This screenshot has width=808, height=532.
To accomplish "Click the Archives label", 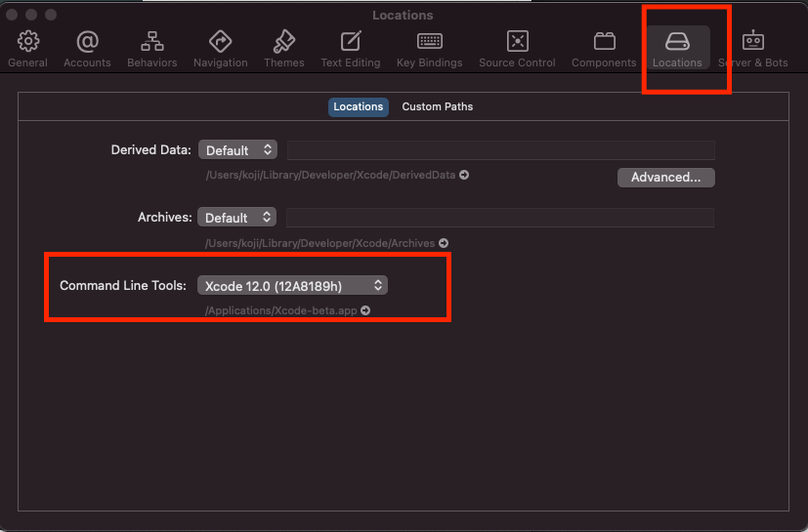I will [164, 218].
